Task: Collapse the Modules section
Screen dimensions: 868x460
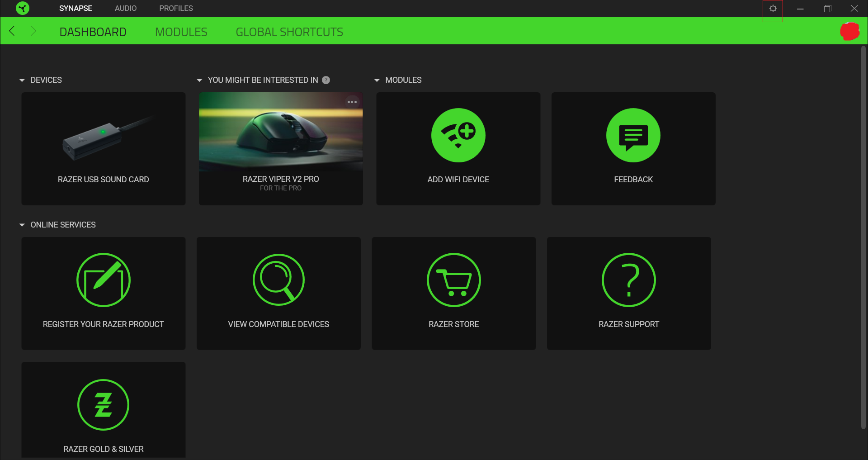Action: pyautogui.click(x=377, y=80)
